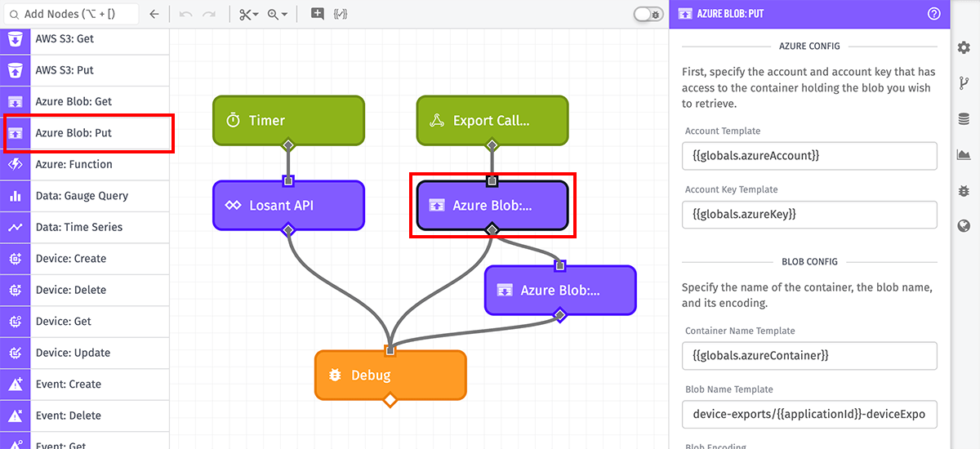The height and width of the screenshot is (449, 980).
Task: Click the Debug node's bottom output port
Action: 390,401
